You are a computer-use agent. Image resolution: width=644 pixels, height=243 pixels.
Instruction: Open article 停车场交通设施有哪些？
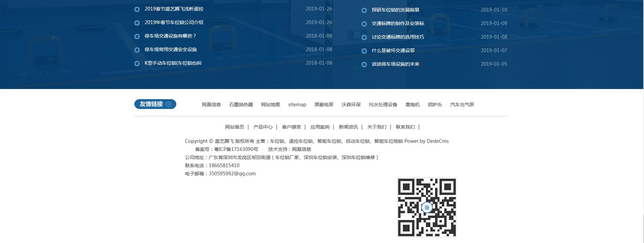click(x=170, y=36)
